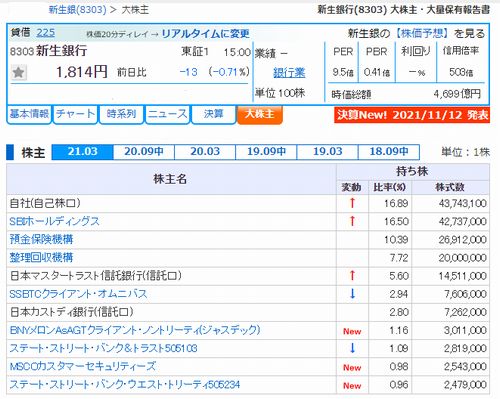Click the 新生銀(8303) breadcrumb link
Image resolution: width=500 pixels, height=399 pixels.
point(78,10)
